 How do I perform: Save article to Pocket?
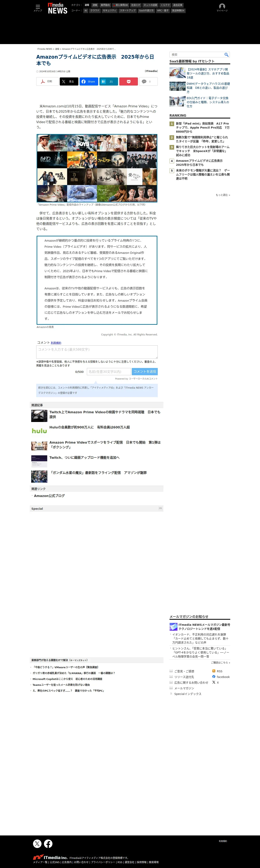click(x=128, y=81)
